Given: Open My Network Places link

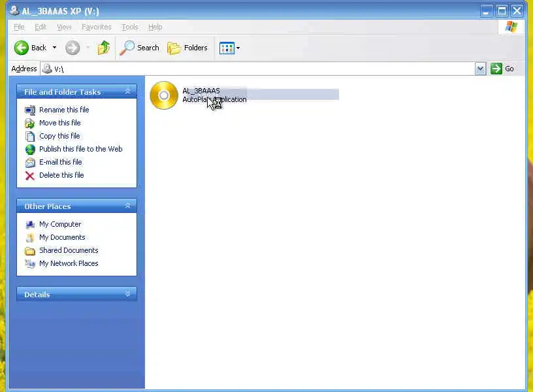Looking at the screenshot, I should click(x=69, y=263).
